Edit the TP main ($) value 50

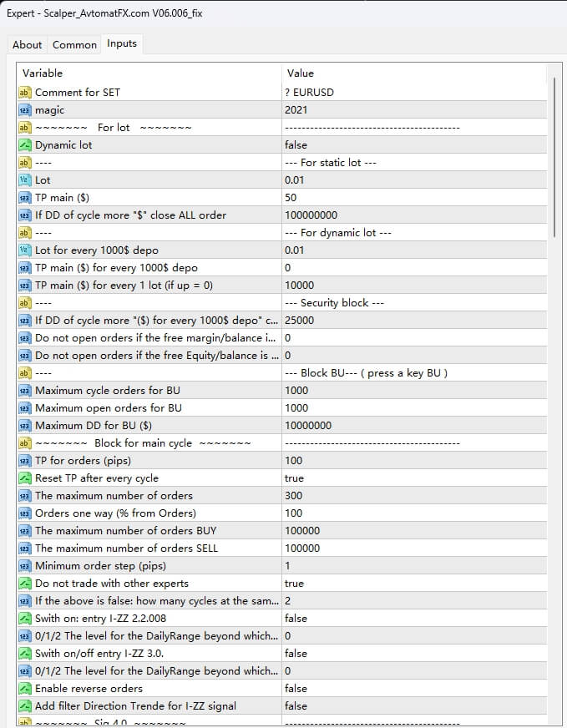click(414, 198)
